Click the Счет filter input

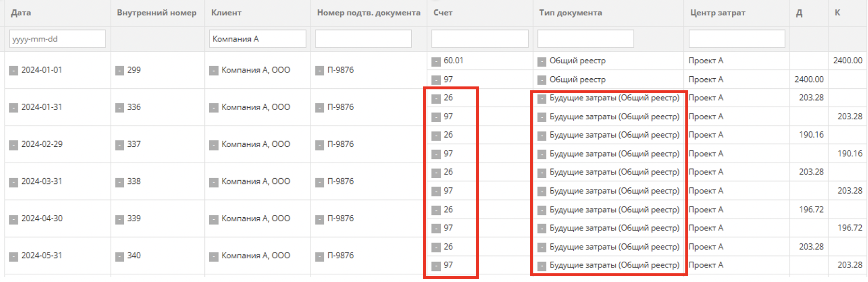(x=479, y=39)
